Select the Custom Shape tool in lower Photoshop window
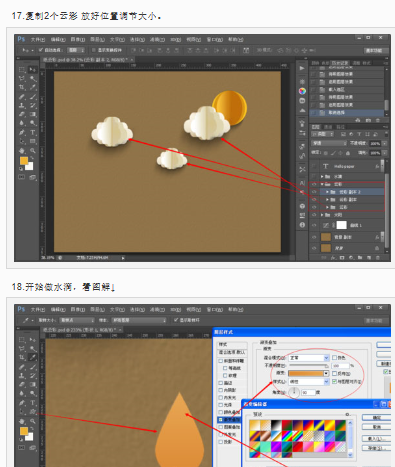Image resolution: width=395 pixels, height=467 pixels. tap(33, 412)
